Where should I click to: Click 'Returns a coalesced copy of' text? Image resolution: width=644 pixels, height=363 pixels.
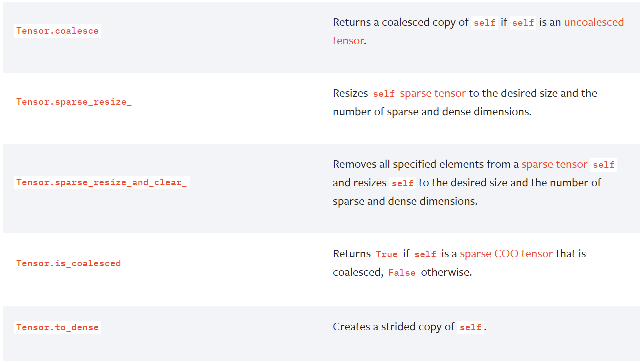click(x=401, y=22)
